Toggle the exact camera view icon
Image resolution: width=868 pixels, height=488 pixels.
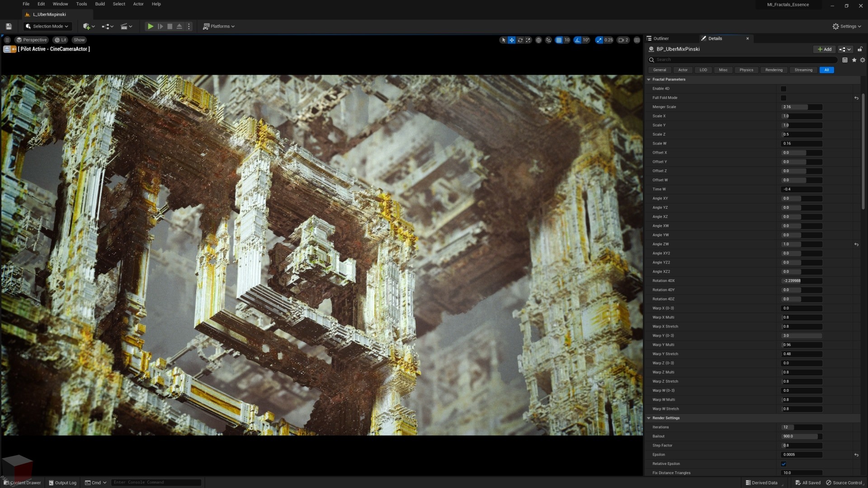click(x=14, y=49)
